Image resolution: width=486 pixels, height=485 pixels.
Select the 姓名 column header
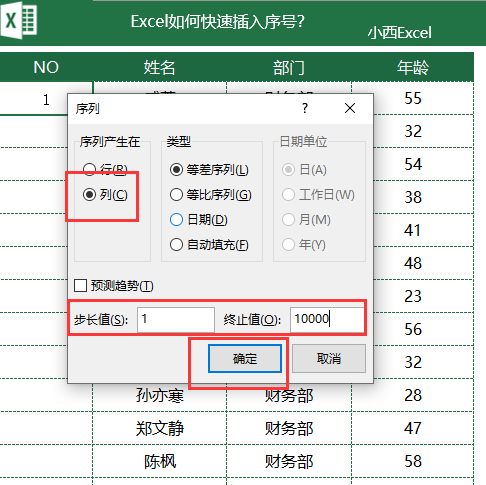pyautogui.click(x=159, y=67)
